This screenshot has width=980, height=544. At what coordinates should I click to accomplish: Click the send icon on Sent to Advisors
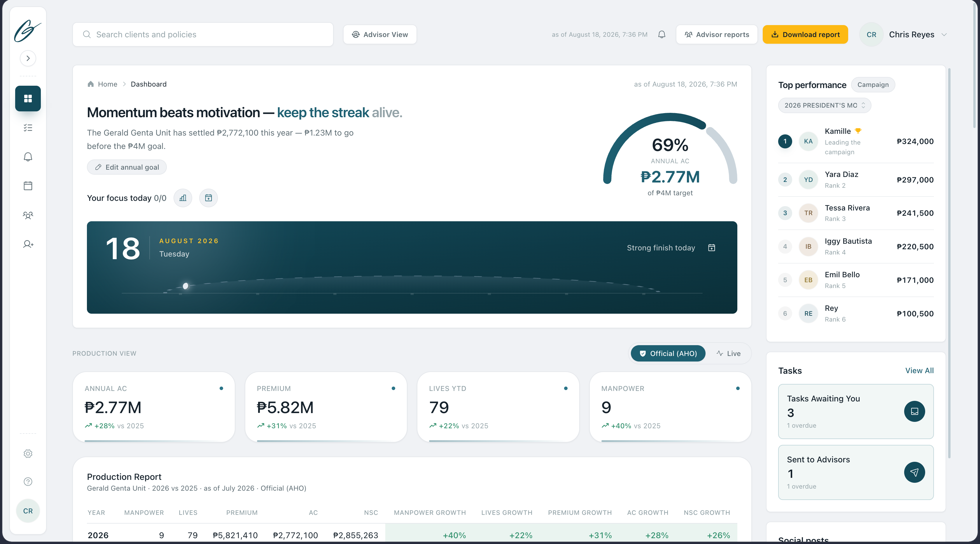pyautogui.click(x=914, y=472)
